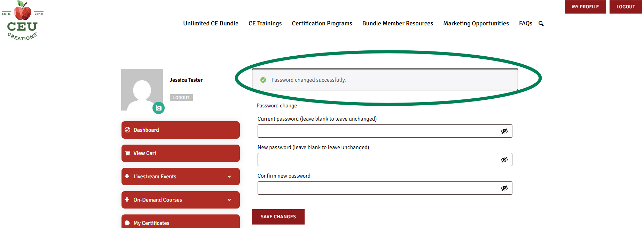Click the plus icon beside On-Demand Courses
Image resolution: width=644 pixels, height=228 pixels.
[x=127, y=199]
